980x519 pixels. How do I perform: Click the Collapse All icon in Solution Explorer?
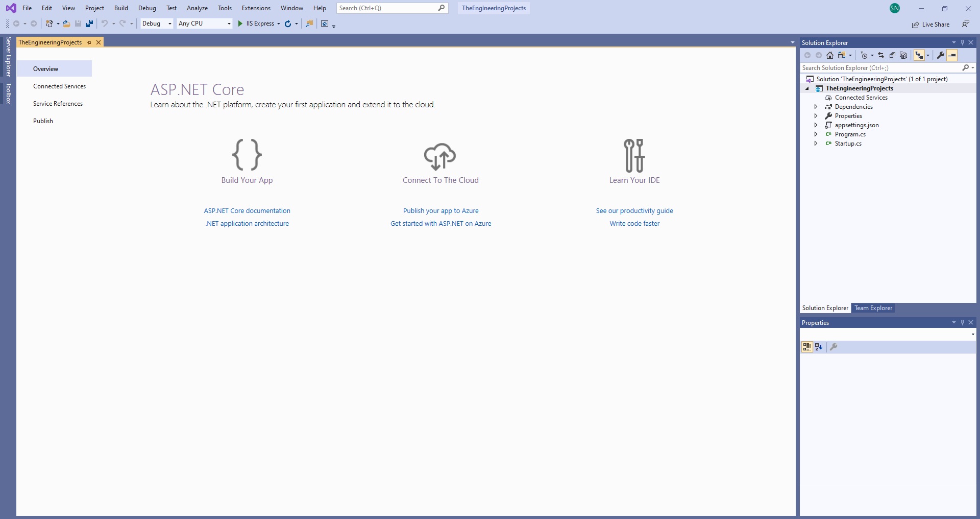point(892,55)
